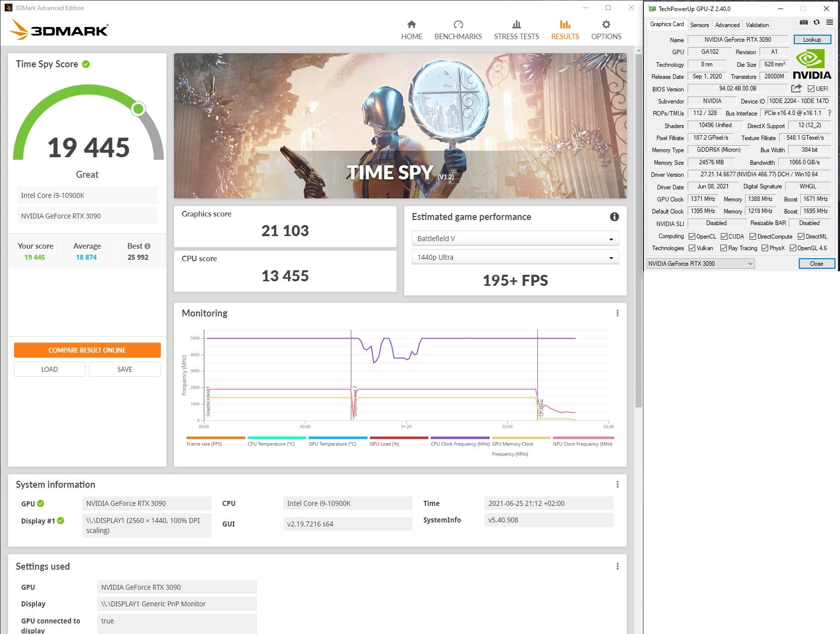Open the 1440p Ultra resolution dropdown
The height and width of the screenshot is (634, 840).
(x=515, y=257)
